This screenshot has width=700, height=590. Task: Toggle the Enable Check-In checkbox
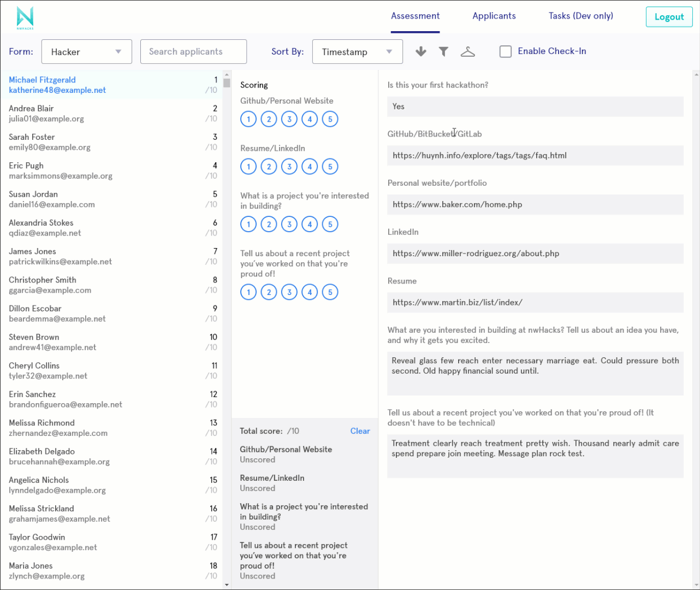point(506,51)
